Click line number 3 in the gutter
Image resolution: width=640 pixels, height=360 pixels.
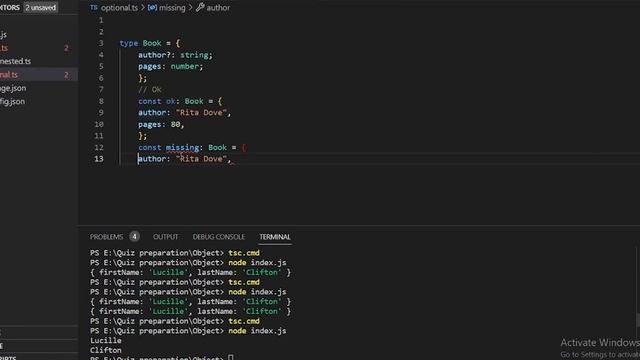point(101,43)
